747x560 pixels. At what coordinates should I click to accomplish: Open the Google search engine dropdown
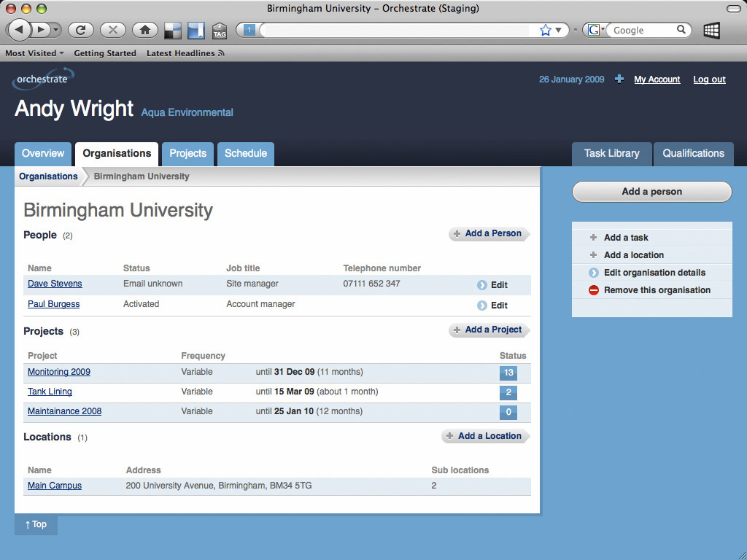click(596, 30)
